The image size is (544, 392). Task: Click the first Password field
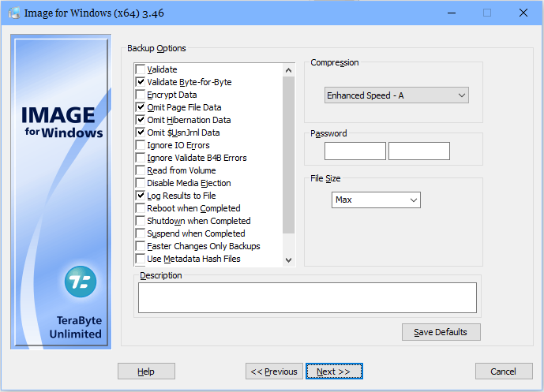point(355,151)
